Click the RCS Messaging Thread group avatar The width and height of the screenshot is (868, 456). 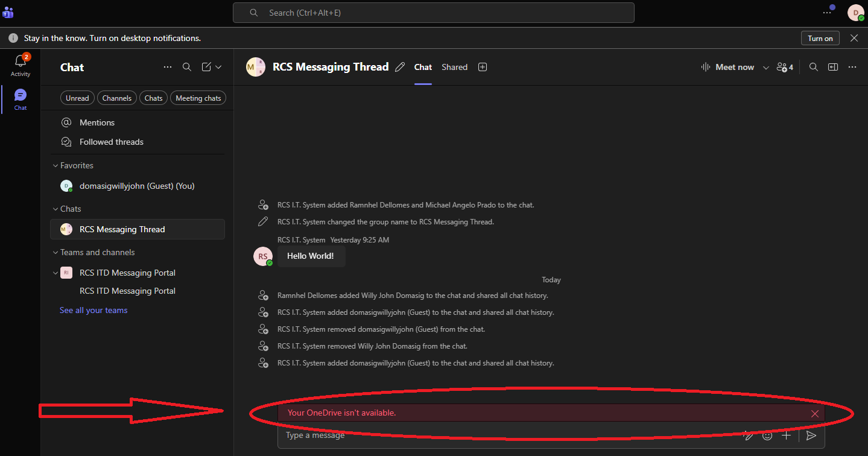(255, 67)
